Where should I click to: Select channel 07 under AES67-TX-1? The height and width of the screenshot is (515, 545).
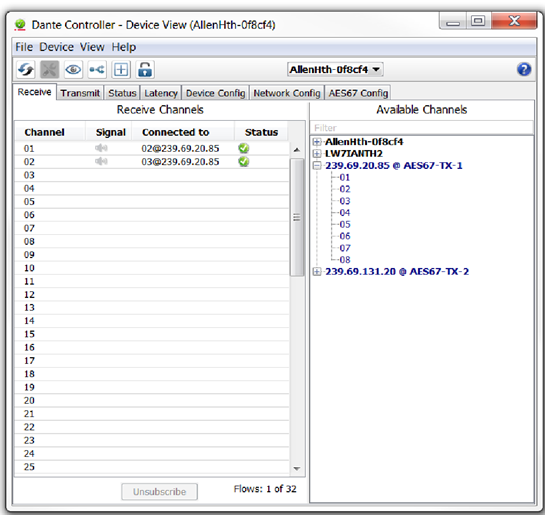pos(344,248)
